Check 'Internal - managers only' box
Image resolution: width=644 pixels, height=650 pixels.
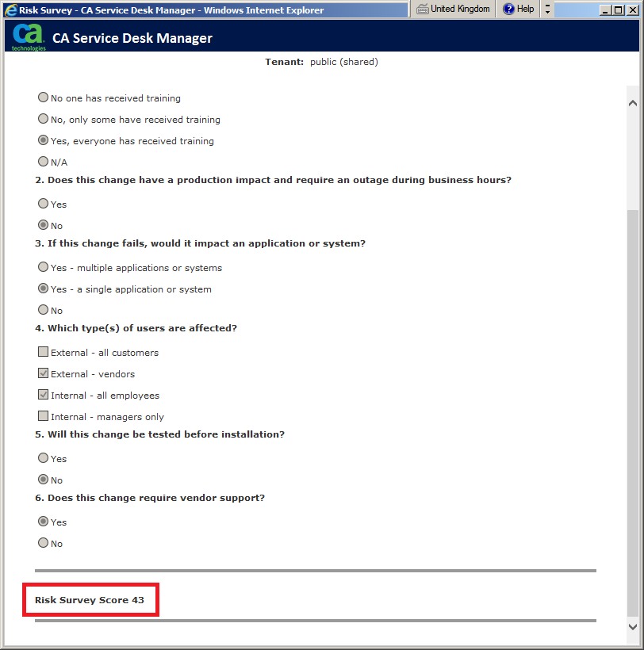click(43, 416)
